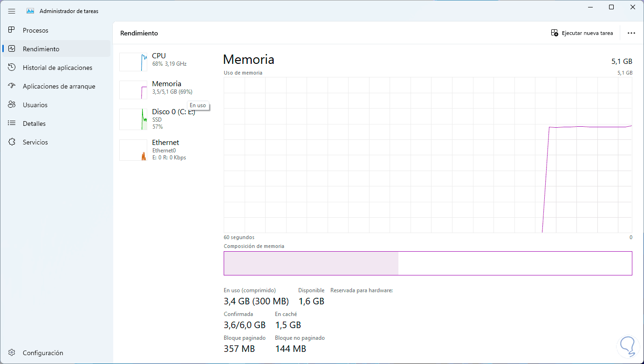Click the Servicios puzzle gear icon
The width and height of the screenshot is (644, 364).
[12, 142]
